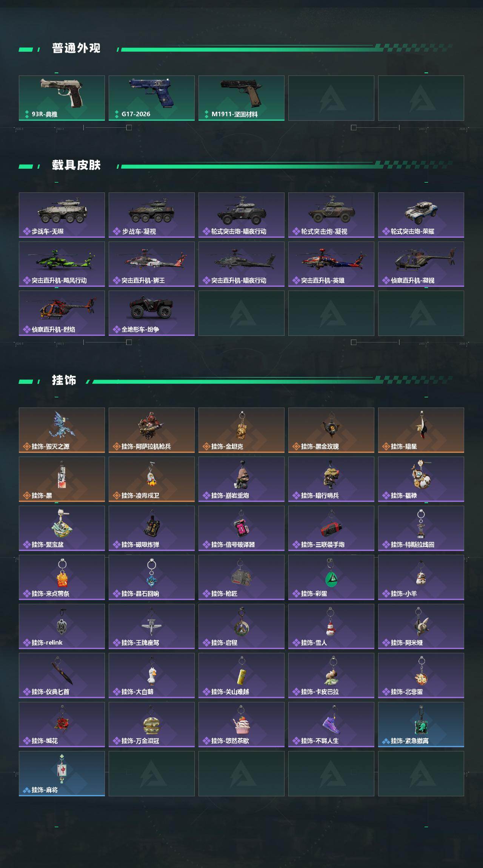The width and height of the screenshot is (483, 868).
Task: Select the 挂饰-彩蛋 green egg charm
Action: (x=331, y=577)
